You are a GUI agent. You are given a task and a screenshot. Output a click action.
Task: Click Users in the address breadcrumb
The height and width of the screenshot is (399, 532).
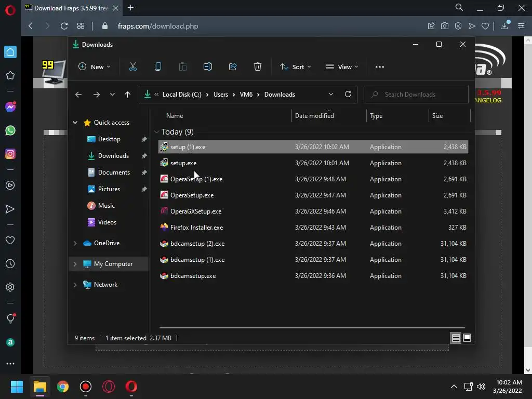tap(220, 95)
